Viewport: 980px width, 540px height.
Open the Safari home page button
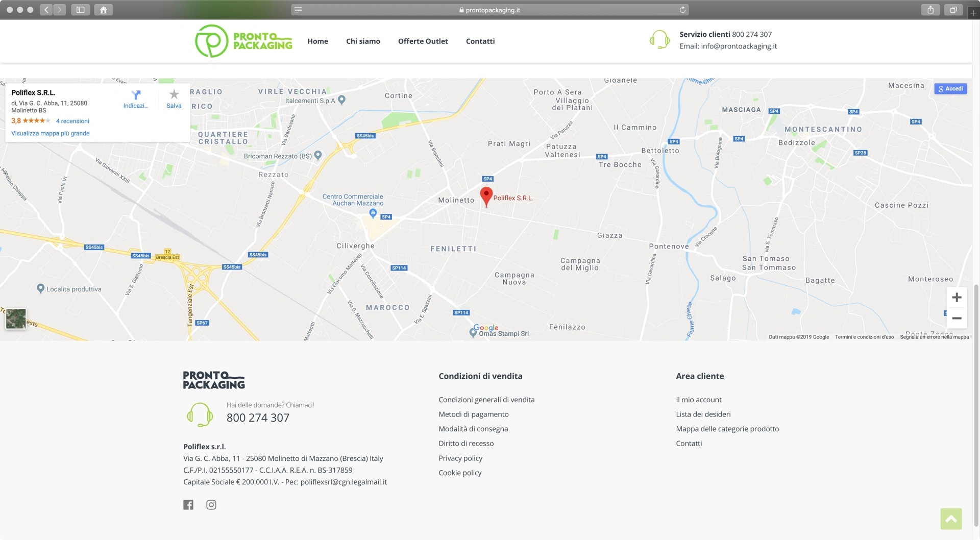104,10
